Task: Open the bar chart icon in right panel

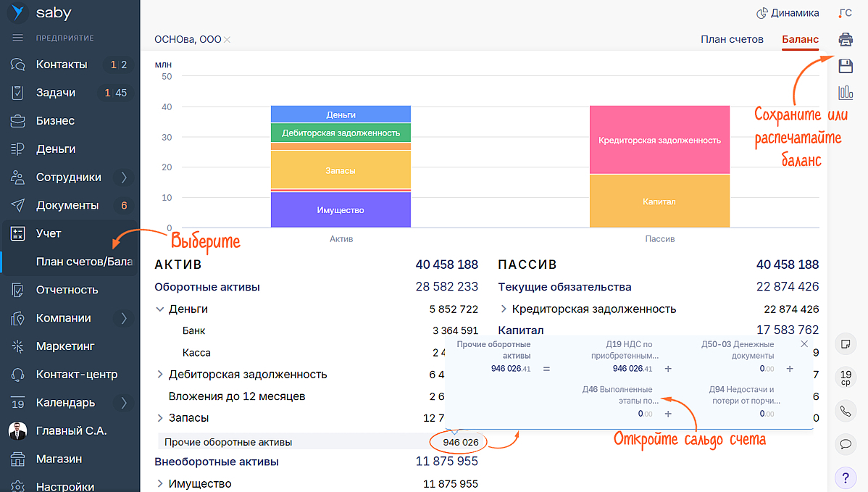Action: (845, 92)
